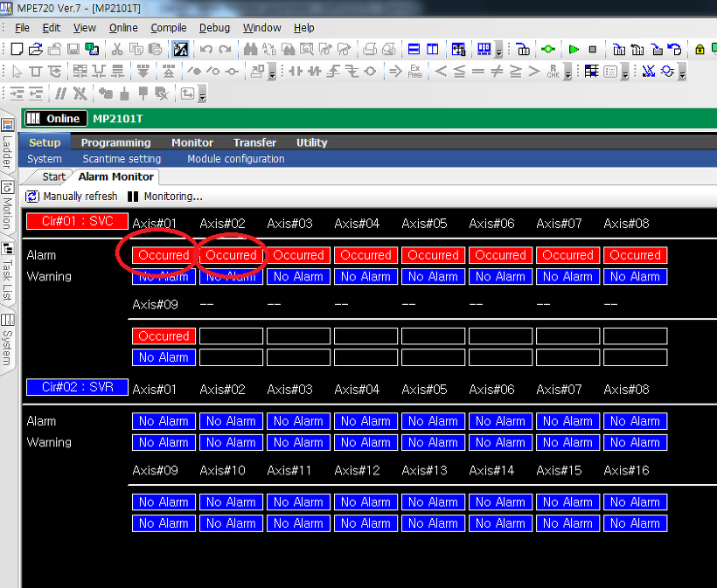
Task: Click the NO contact ladder icon
Action: [x=296, y=72]
